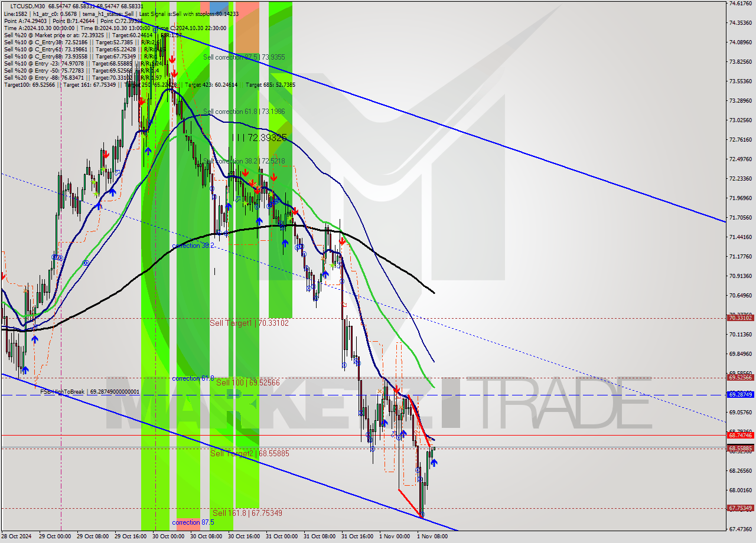Screen dimensions: 756x543
Task: Click the red 68.74746 price tag
Action: coord(741,435)
